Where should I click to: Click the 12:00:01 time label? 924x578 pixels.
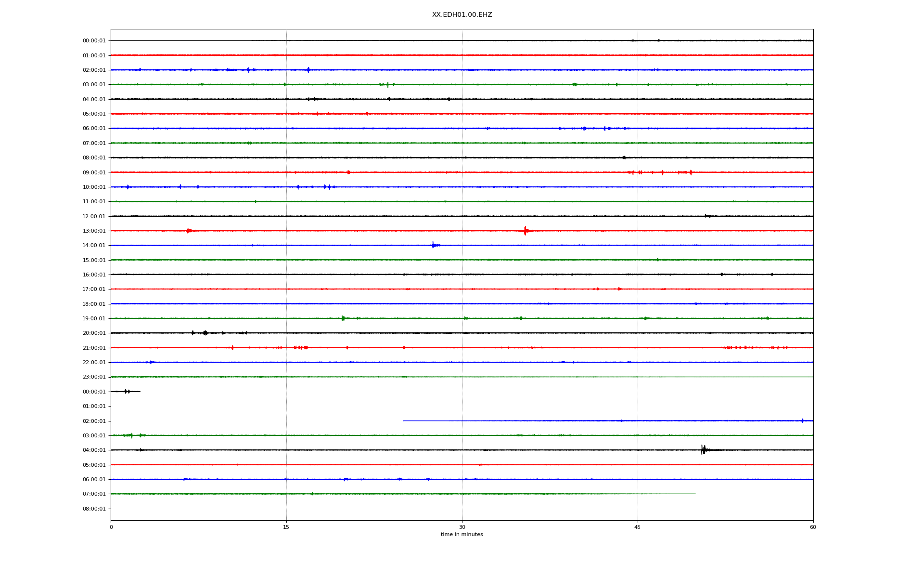click(x=94, y=216)
